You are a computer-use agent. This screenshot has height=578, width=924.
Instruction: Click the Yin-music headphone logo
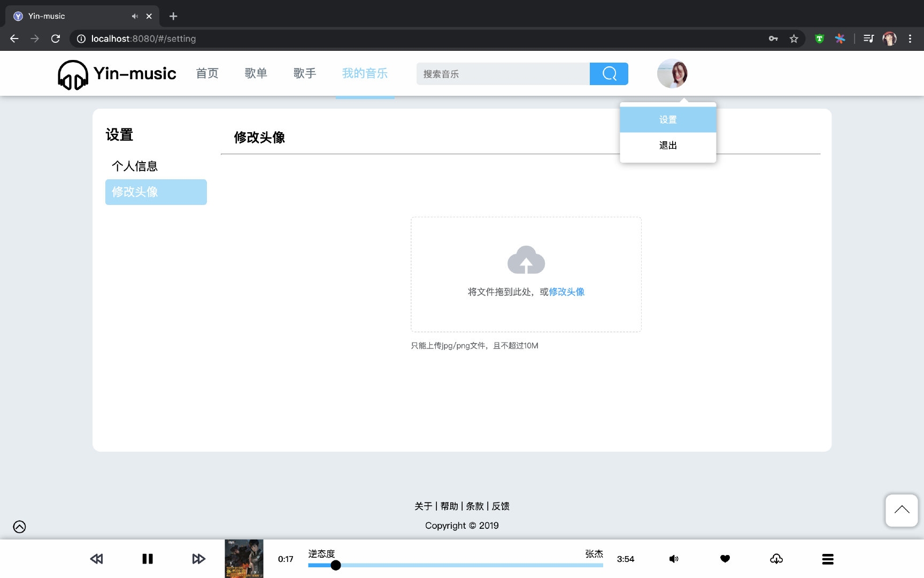pyautogui.click(x=73, y=74)
